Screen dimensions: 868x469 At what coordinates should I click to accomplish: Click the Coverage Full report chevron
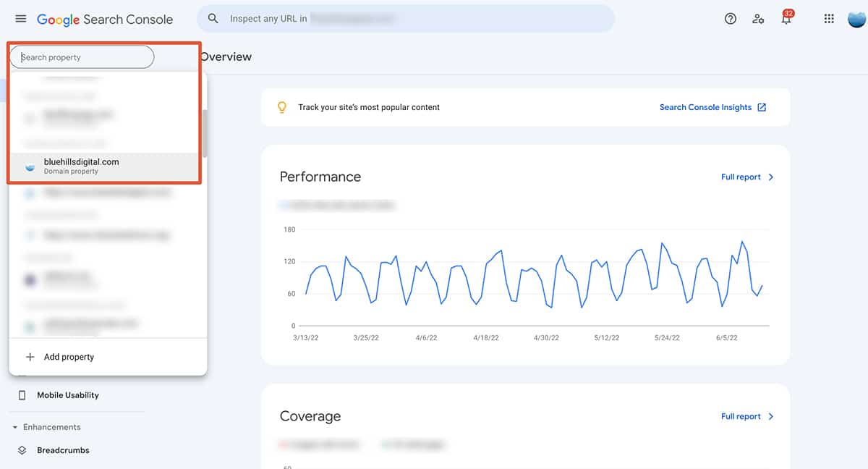pos(771,416)
